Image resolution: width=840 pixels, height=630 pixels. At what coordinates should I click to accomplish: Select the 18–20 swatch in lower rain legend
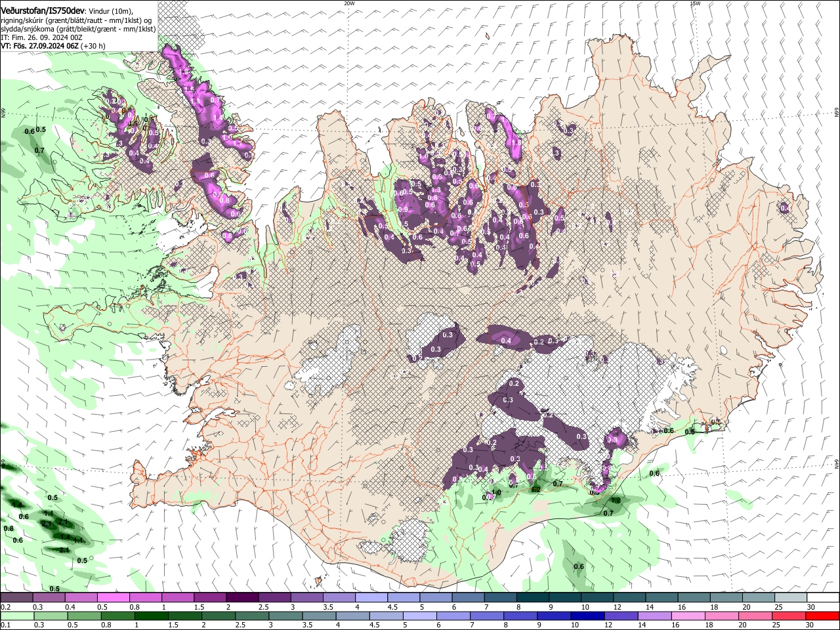[721, 616]
